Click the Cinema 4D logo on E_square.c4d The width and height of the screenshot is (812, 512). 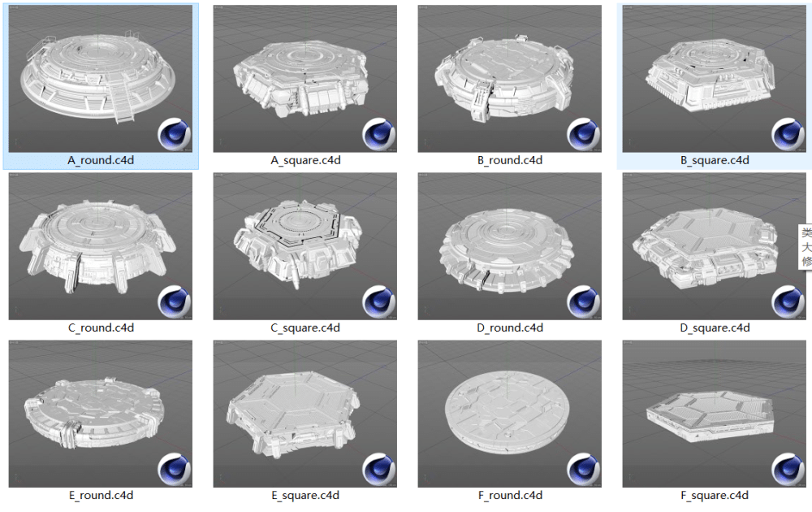[x=378, y=469]
